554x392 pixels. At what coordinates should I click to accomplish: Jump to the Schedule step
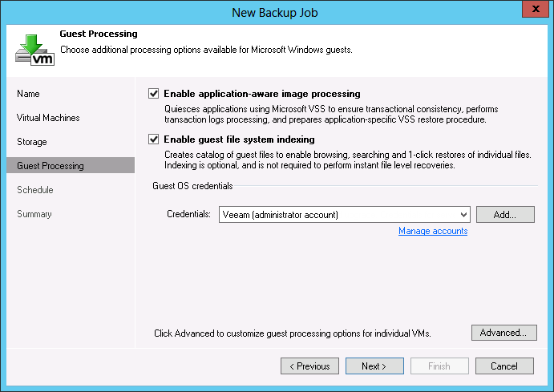pos(35,190)
